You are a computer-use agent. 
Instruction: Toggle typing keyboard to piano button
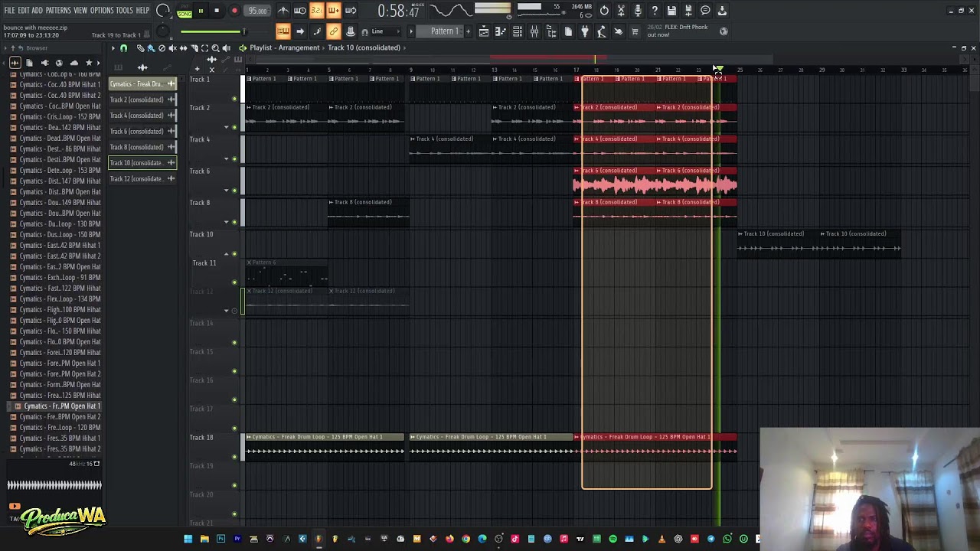tap(283, 31)
